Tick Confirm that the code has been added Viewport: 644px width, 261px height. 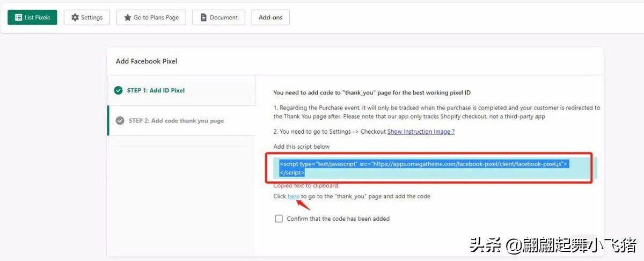coord(279,219)
